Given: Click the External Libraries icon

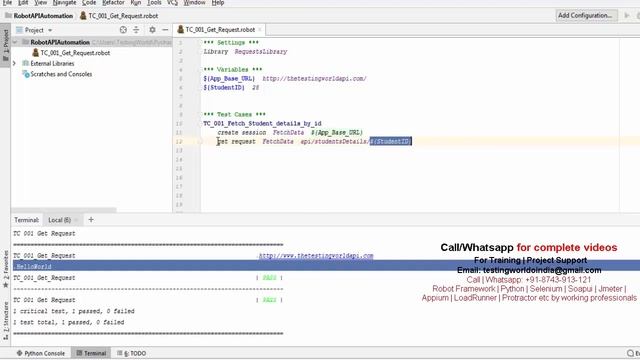Looking at the screenshot, I should [x=25, y=63].
